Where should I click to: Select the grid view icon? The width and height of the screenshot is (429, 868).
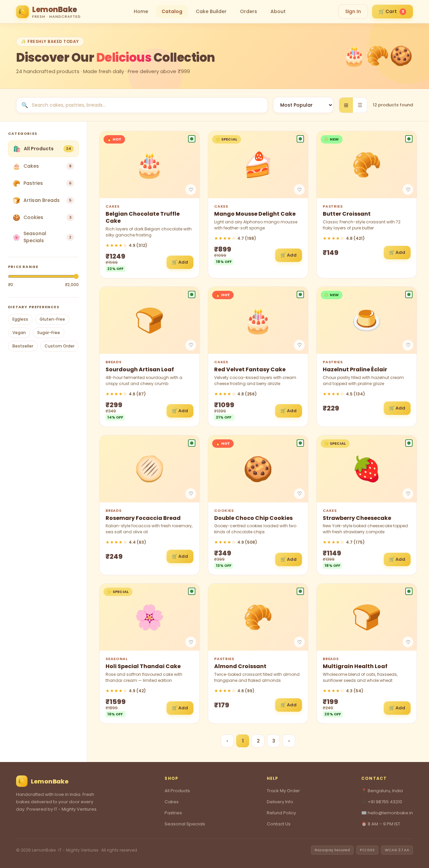(x=346, y=105)
